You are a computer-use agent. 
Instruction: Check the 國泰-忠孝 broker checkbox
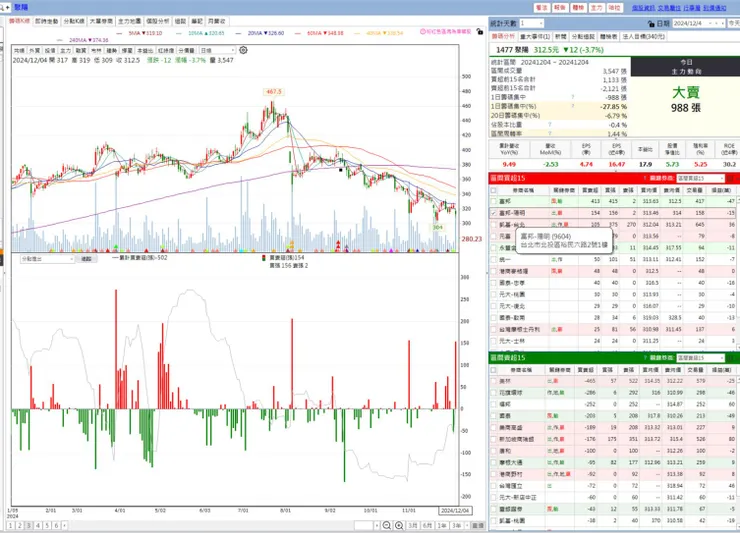pos(494,283)
